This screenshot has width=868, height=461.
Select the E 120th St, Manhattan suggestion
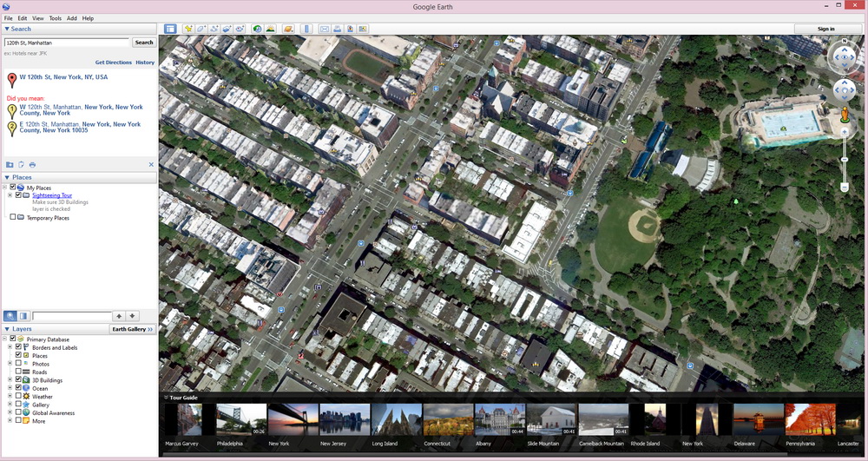point(80,128)
